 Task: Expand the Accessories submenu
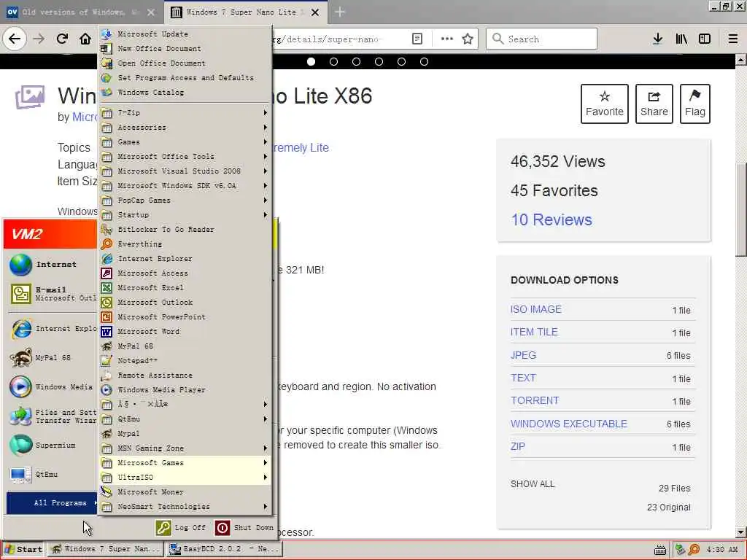185,127
